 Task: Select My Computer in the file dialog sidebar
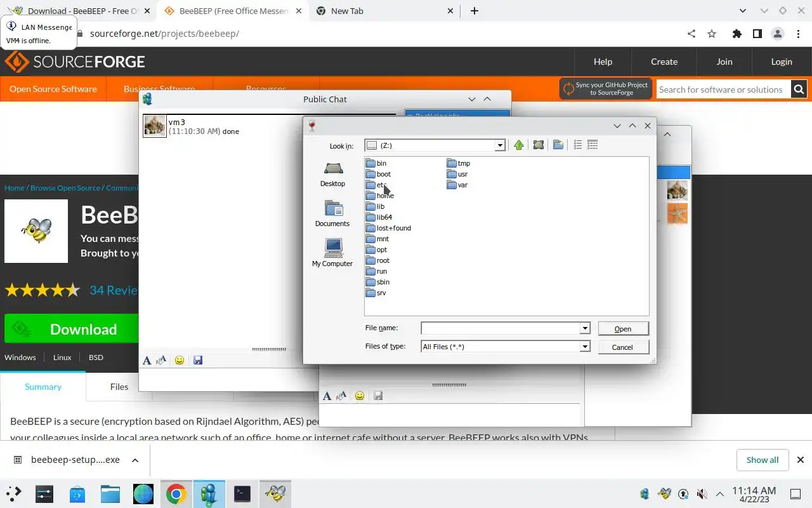click(333, 253)
